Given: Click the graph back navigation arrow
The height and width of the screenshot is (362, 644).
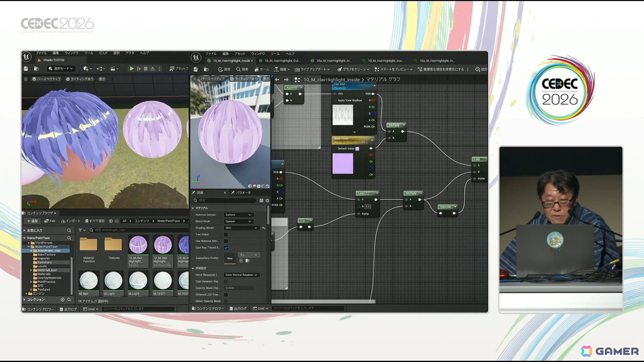Looking at the screenshot, I should pyautogui.click(x=277, y=79).
